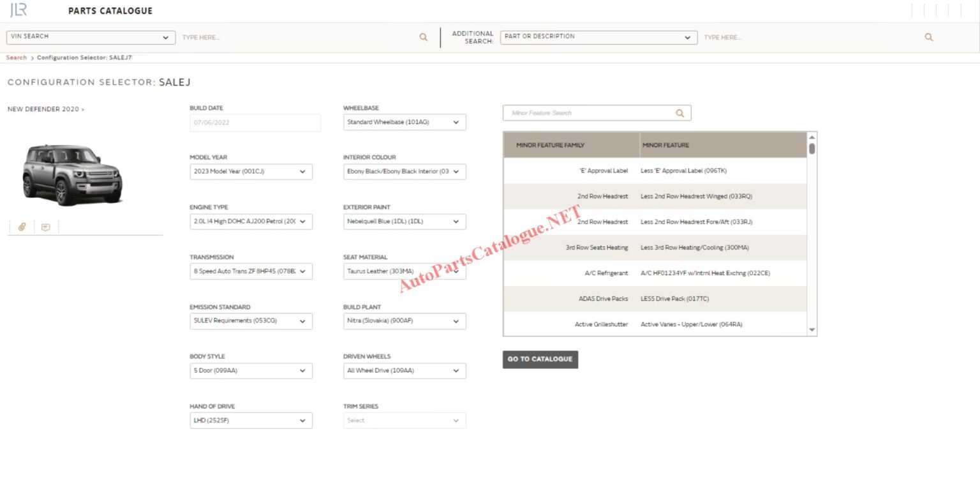This screenshot has height=498, width=980.
Task: Select the 3rd Row Seats Heating cell
Action: point(597,248)
